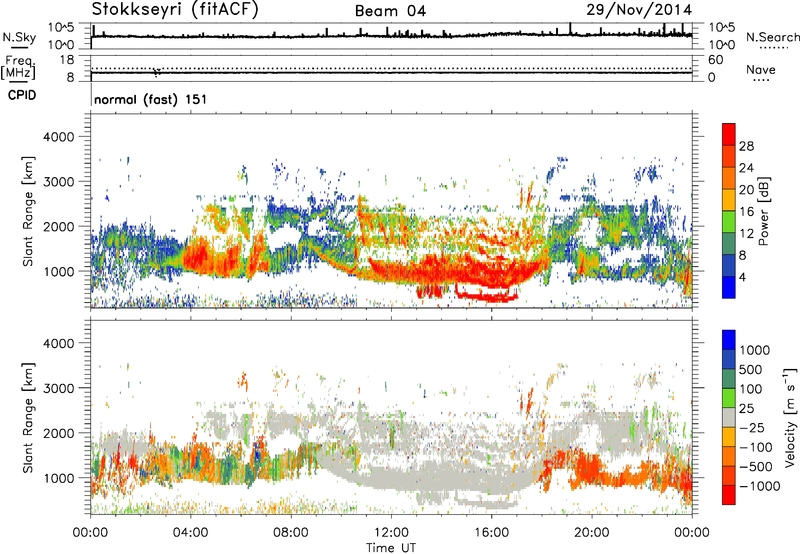The image size is (800, 554).
Task: Select the '08:00' time tick label
Action: (x=291, y=533)
